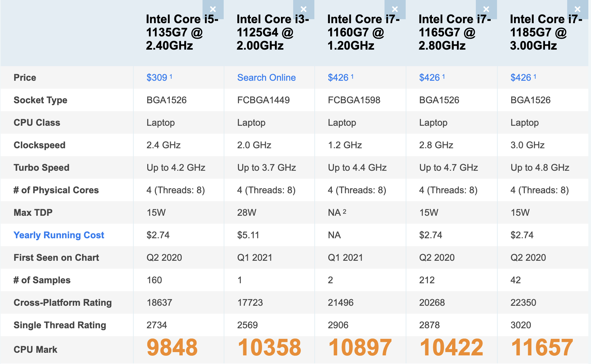Remove the Intel Core i7-1160G7 column
This screenshot has width=591, height=364.
[395, 9]
